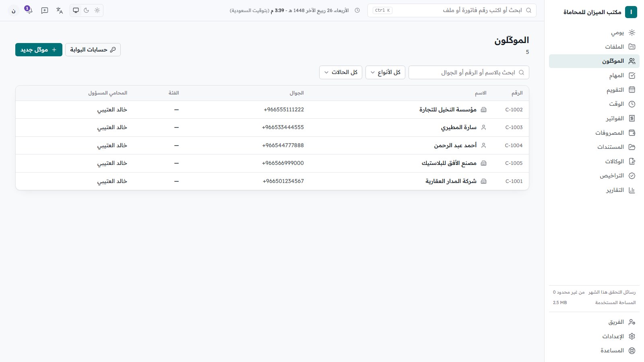Expand the كل الأنواع dropdown

[x=385, y=72]
